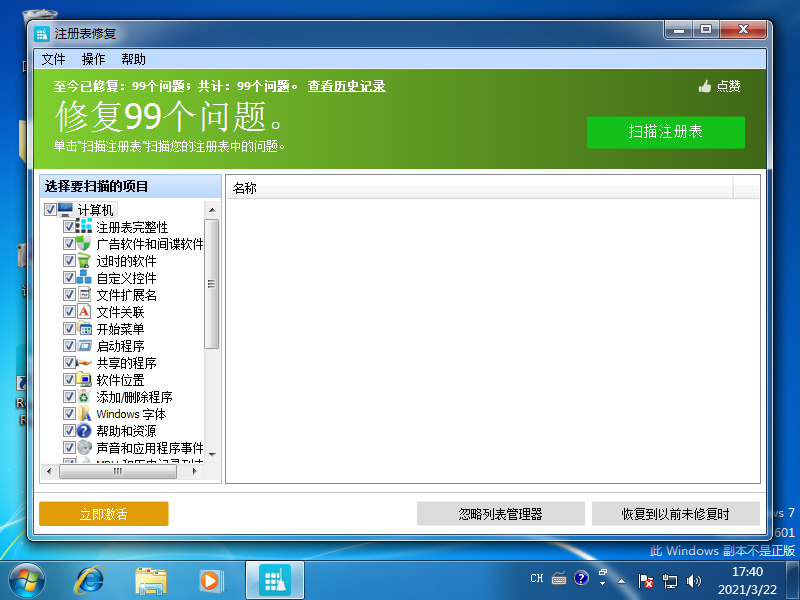Screen dimensions: 800x600
Task: Click the scan list's right scroll arrow
Action: (x=195, y=471)
